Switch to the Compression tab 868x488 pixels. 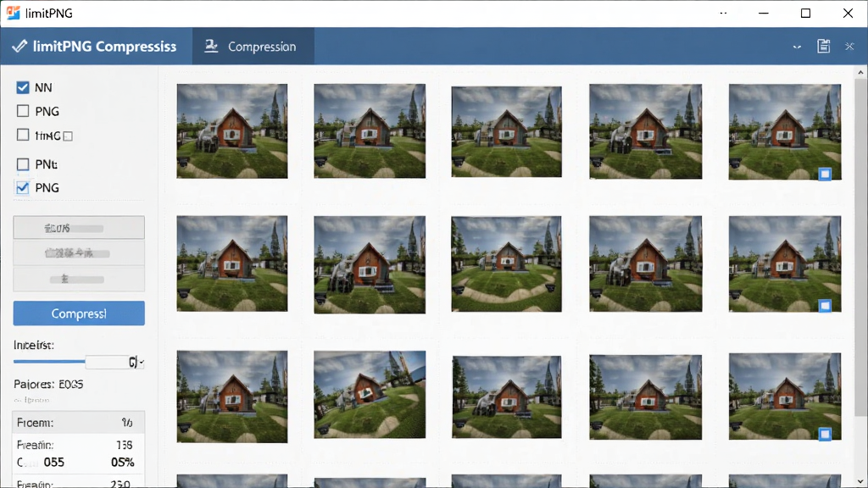coord(253,47)
